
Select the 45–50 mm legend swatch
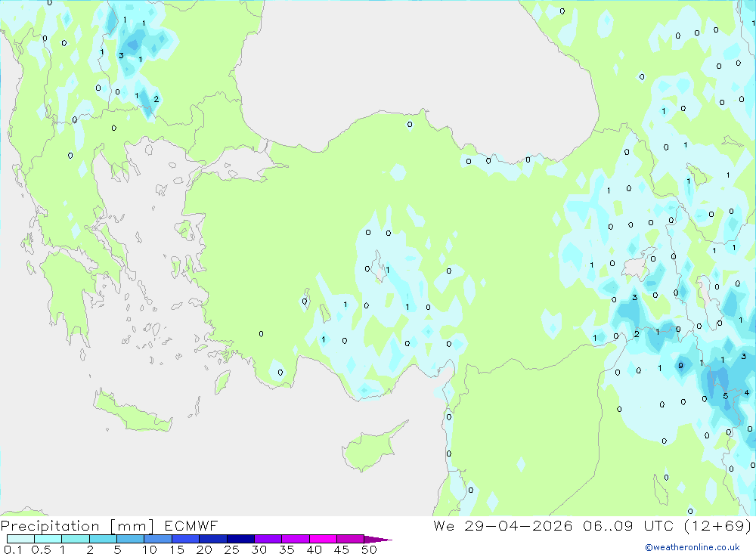tap(350, 539)
